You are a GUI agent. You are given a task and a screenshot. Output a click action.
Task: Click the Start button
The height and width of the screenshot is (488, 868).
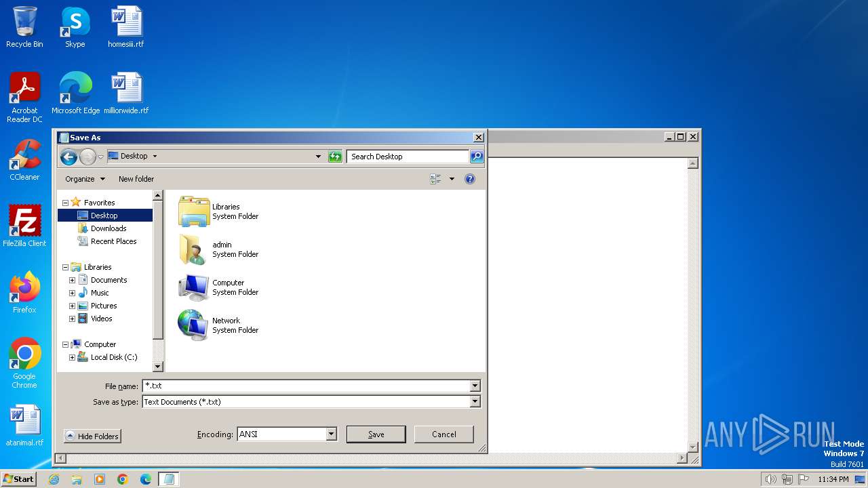coord(18,479)
